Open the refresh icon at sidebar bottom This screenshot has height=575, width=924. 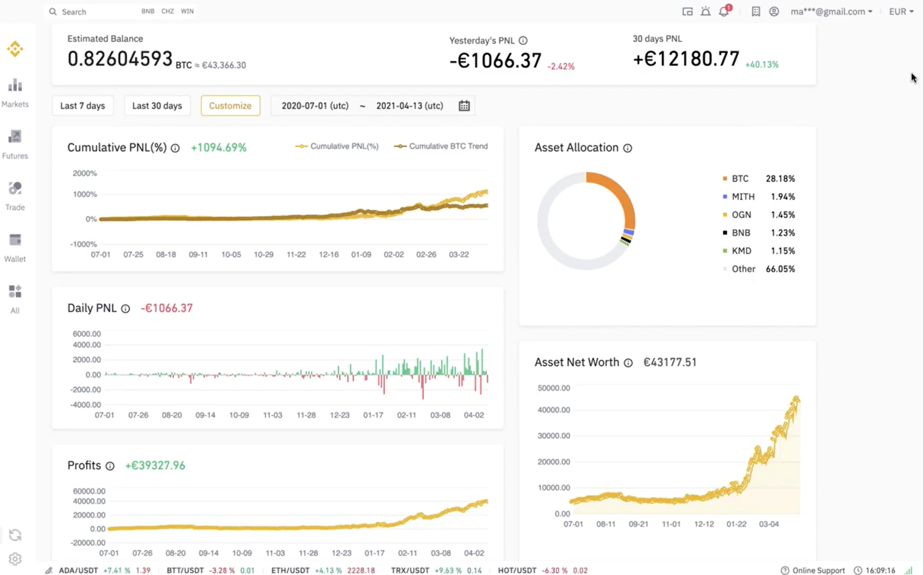point(15,535)
